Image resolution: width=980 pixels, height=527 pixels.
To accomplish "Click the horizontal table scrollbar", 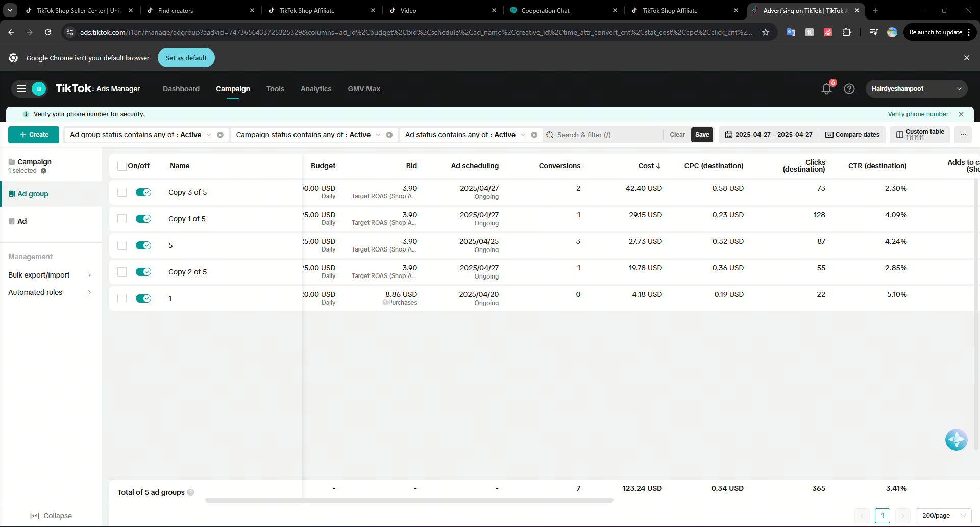I will pyautogui.click(x=409, y=500).
